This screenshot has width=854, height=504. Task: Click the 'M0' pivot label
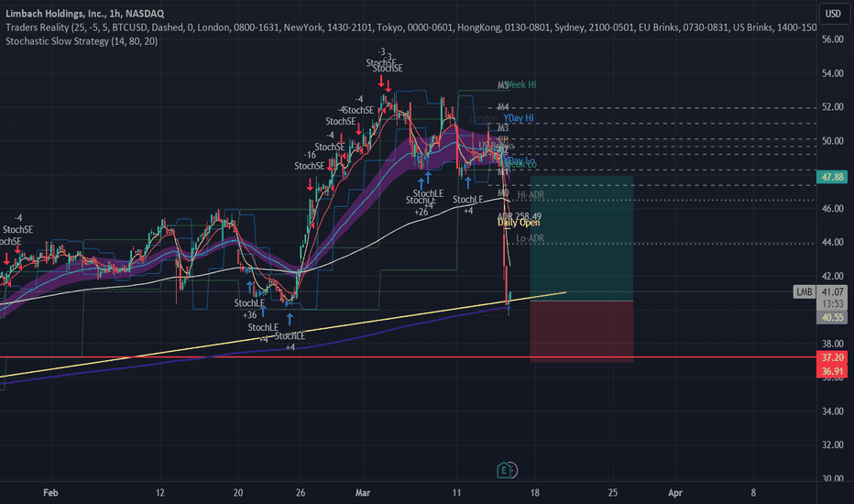coord(503,192)
